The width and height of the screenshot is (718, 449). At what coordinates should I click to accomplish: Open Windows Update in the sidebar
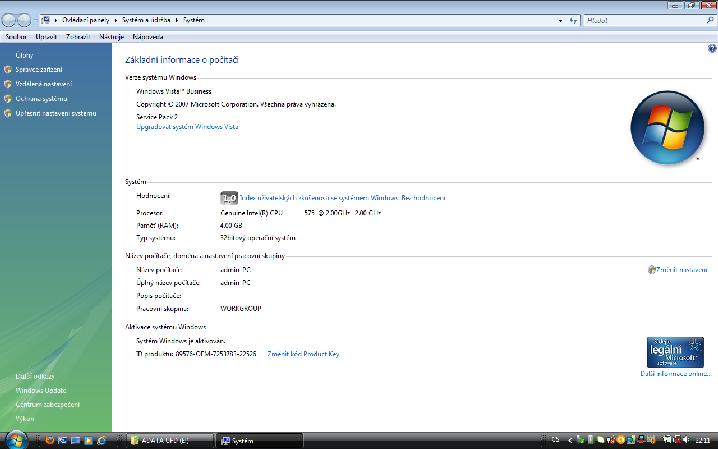click(x=41, y=390)
